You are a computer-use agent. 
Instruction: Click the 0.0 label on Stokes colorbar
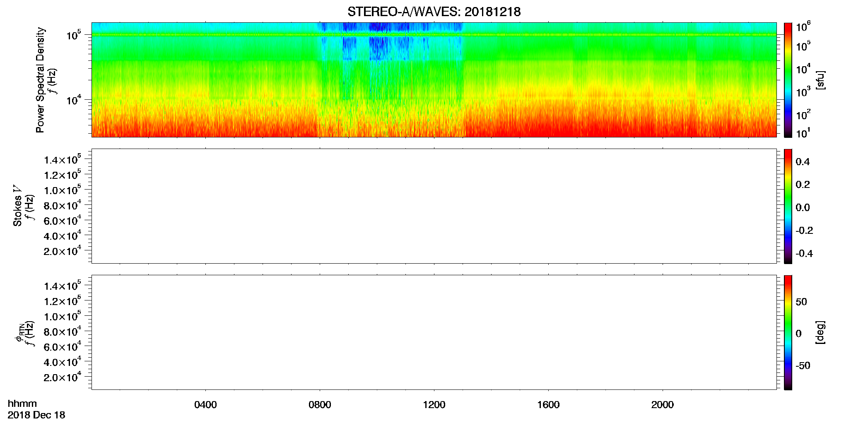(803, 208)
